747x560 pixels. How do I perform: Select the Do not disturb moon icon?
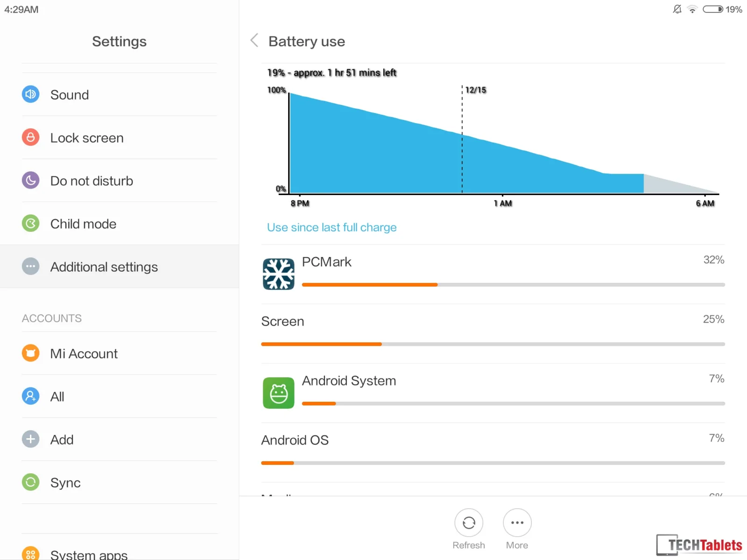(x=31, y=180)
